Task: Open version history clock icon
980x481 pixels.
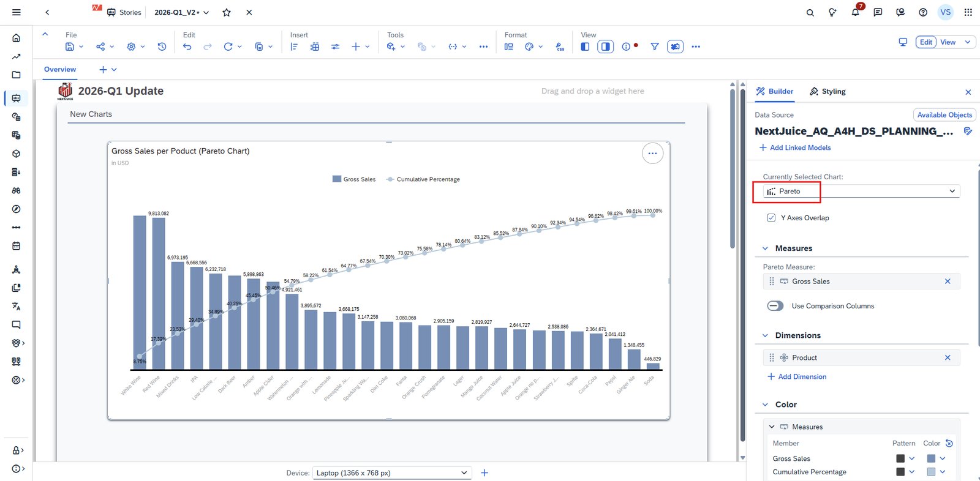Action: (162, 47)
